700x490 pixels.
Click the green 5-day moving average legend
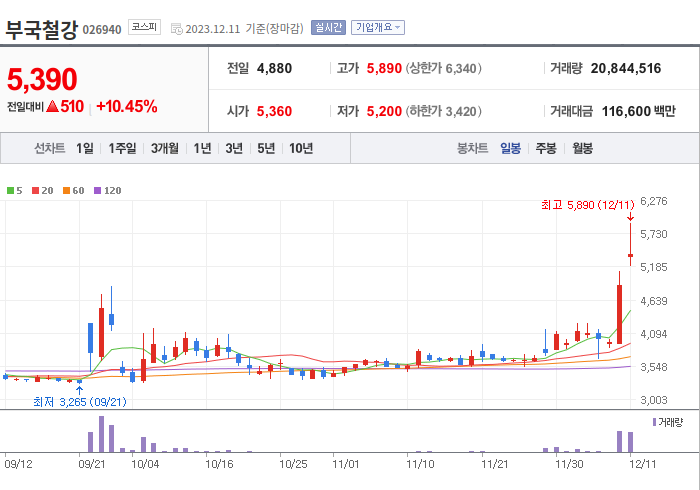(14, 191)
